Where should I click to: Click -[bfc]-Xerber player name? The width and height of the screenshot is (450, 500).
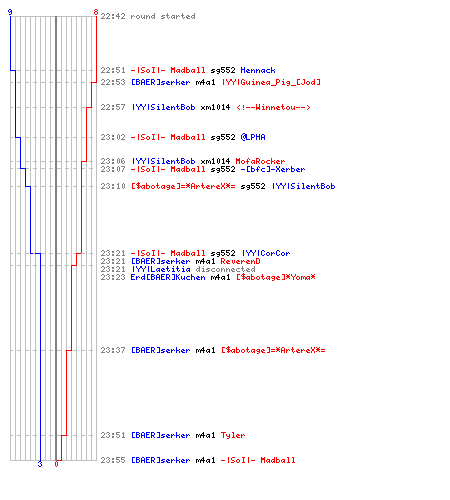[x=273, y=169]
